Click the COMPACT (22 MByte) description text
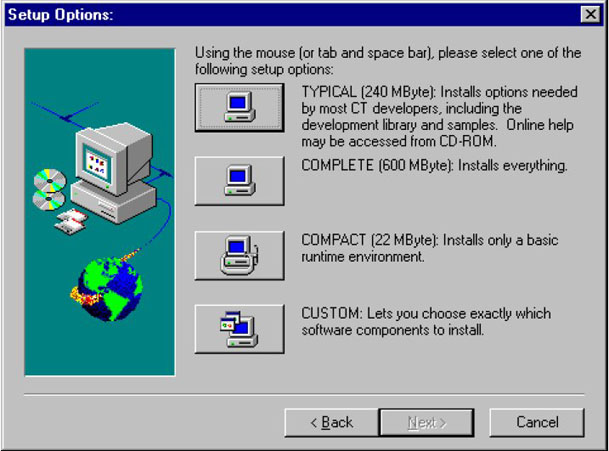This screenshot has height=451, width=609. pos(430,248)
